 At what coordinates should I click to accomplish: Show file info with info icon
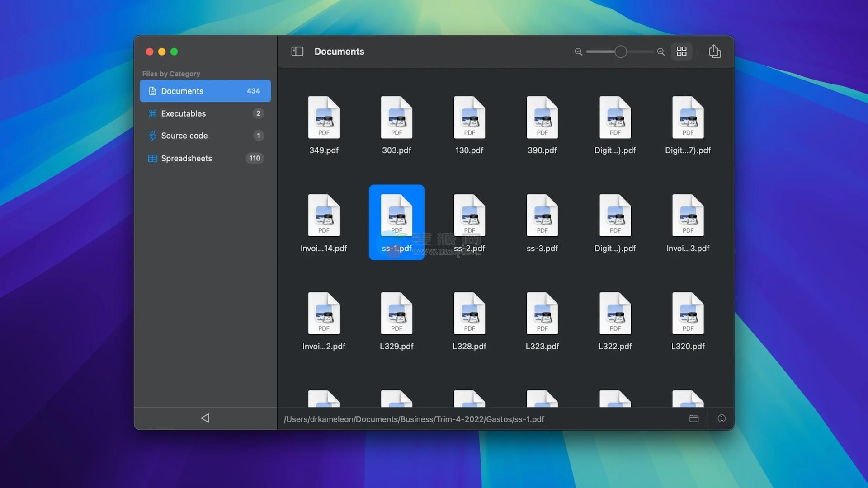(x=722, y=418)
